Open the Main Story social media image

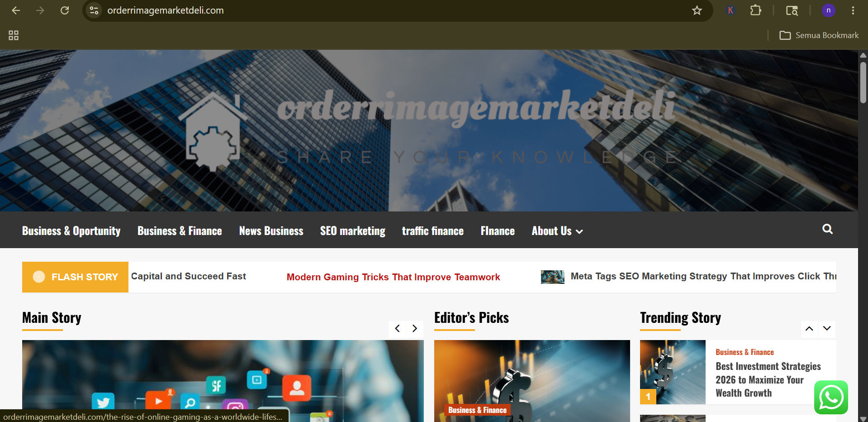pos(223,381)
